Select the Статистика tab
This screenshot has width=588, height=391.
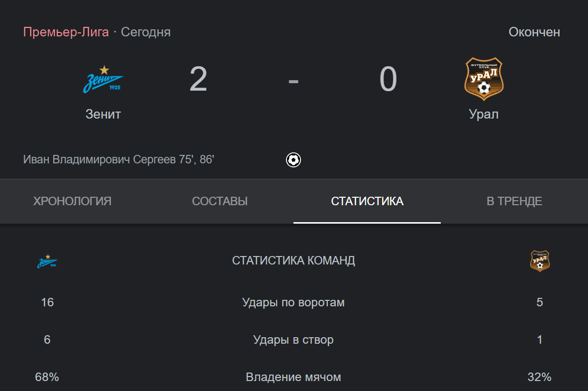[367, 201]
